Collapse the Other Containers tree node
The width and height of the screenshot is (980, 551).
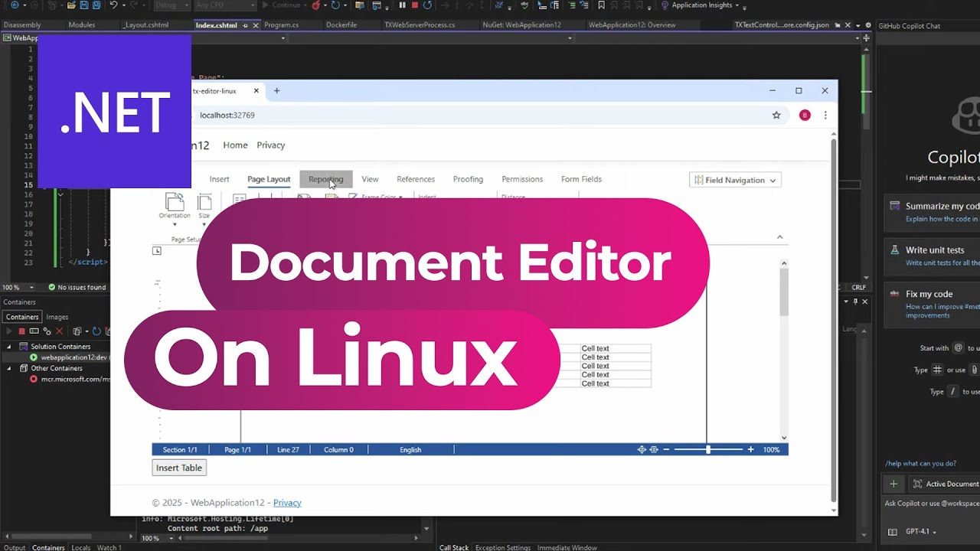pos(10,368)
